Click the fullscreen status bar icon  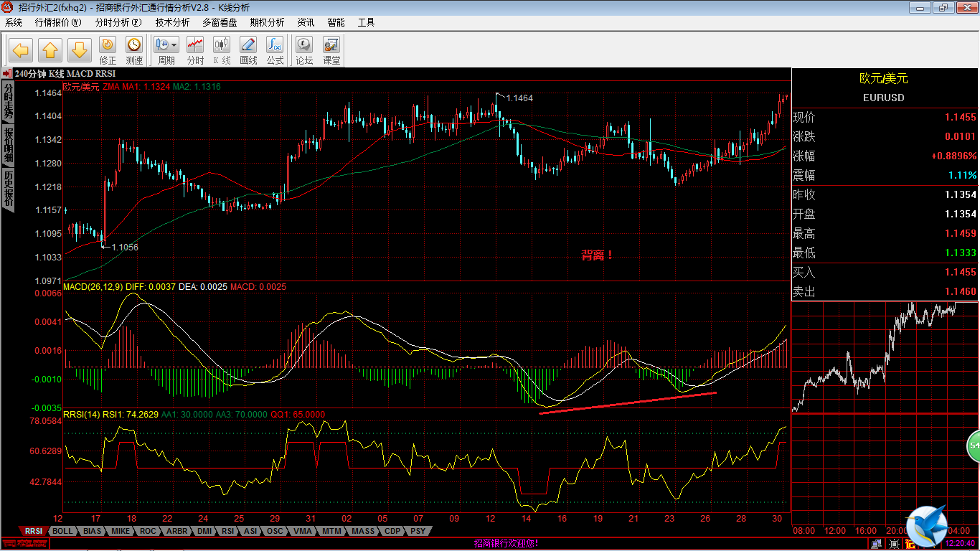pyautogui.click(x=894, y=544)
